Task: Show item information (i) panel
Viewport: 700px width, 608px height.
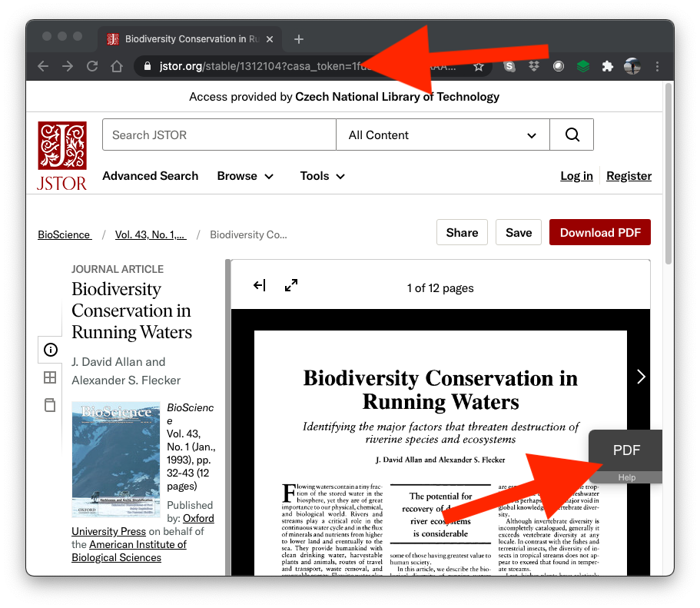Action: [51, 349]
